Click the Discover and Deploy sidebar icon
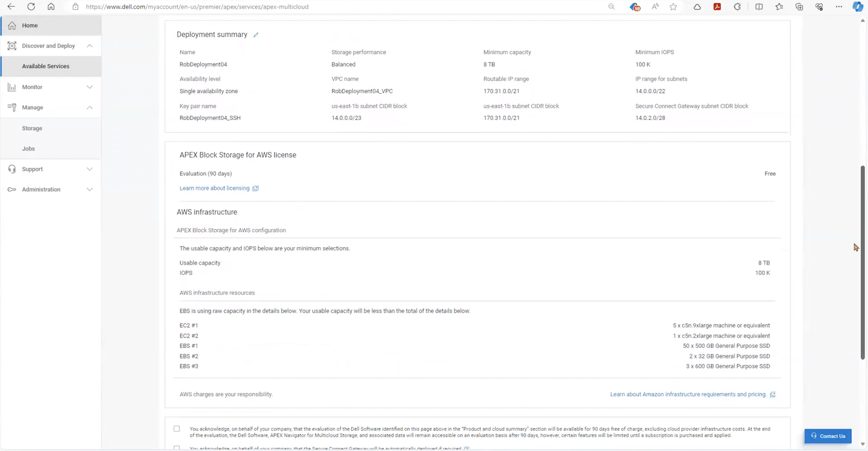The width and height of the screenshot is (868, 451). click(x=12, y=46)
